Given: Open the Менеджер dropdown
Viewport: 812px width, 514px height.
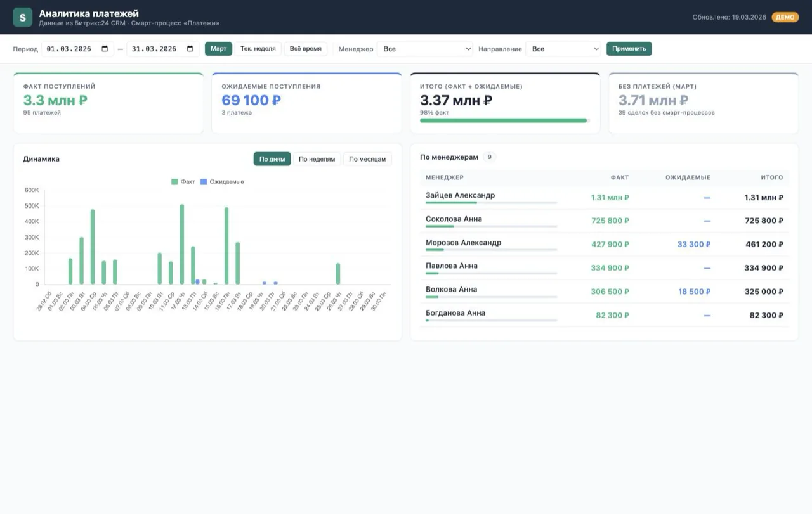Looking at the screenshot, I should (x=425, y=49).
